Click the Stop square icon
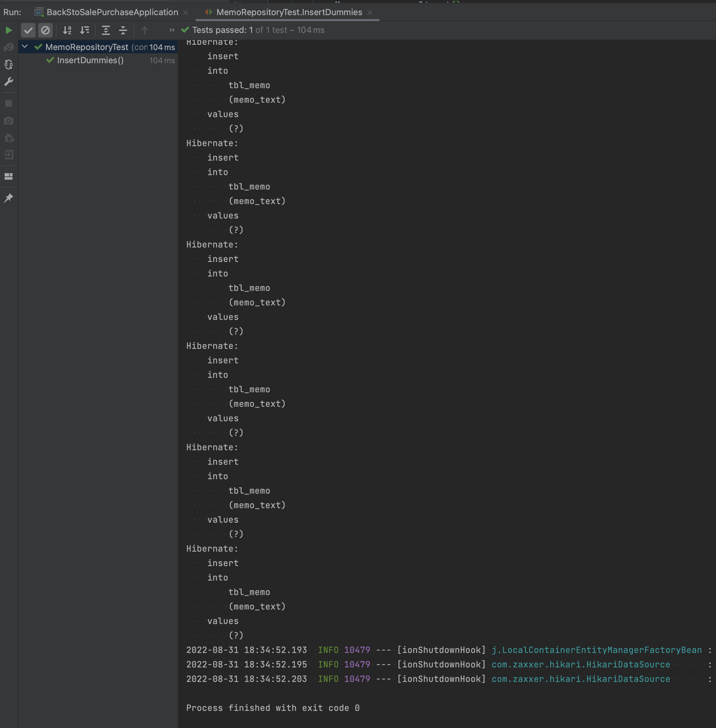The height and width of the screenshot is (728, 716). coord(9,103)
